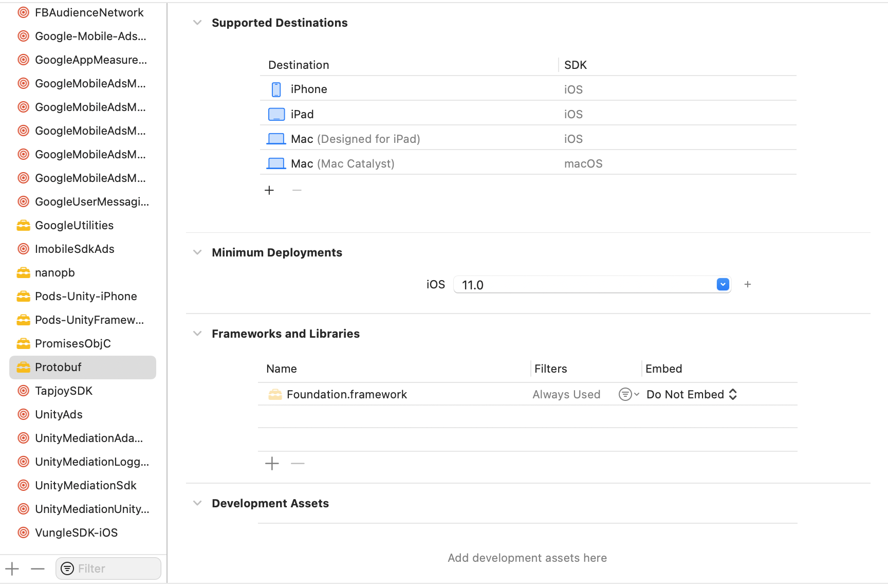Viewport: 888px width, 588px height.
Task: Click the add target plus icon in sidebar footer
Action: (12, 568)
